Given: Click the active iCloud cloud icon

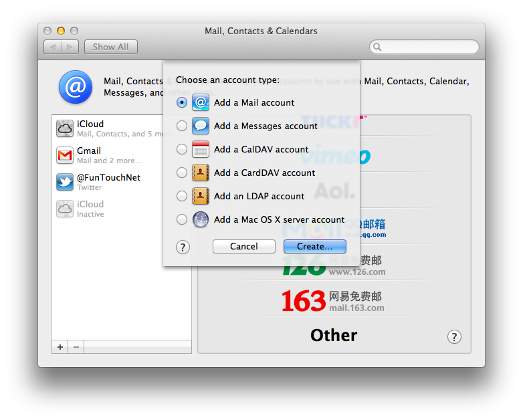Looking at the screenshot, I should tap(65, 129).
